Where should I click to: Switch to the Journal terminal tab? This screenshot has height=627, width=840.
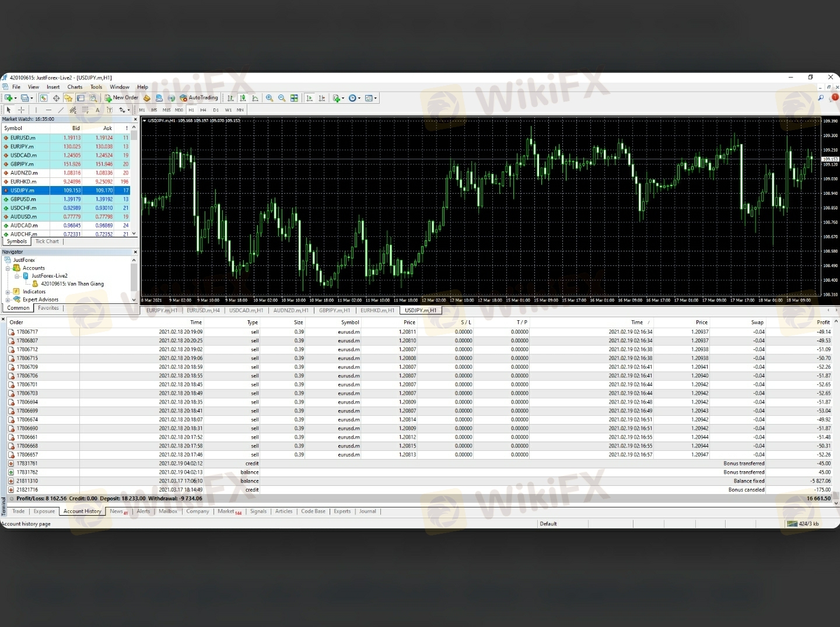(x=367, y=512)
